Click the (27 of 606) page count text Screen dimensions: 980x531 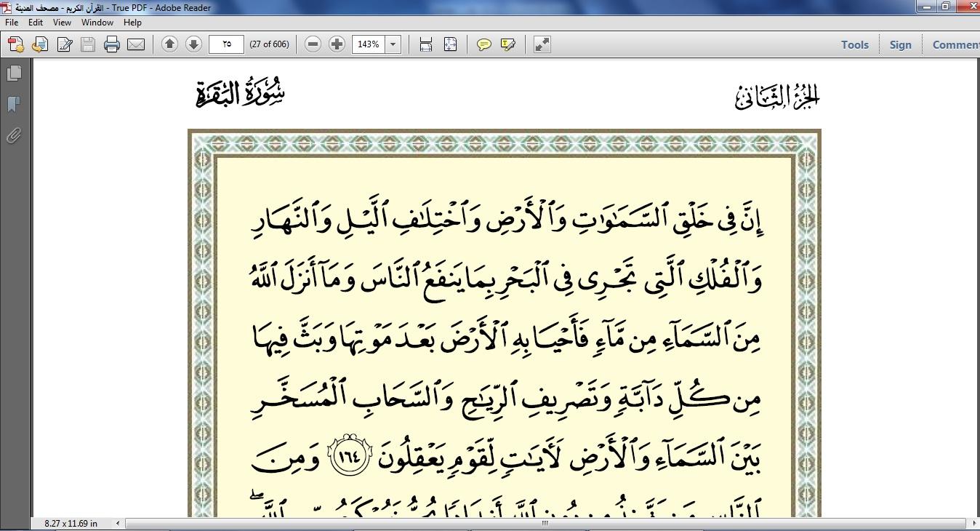click(x=269, y=44)
